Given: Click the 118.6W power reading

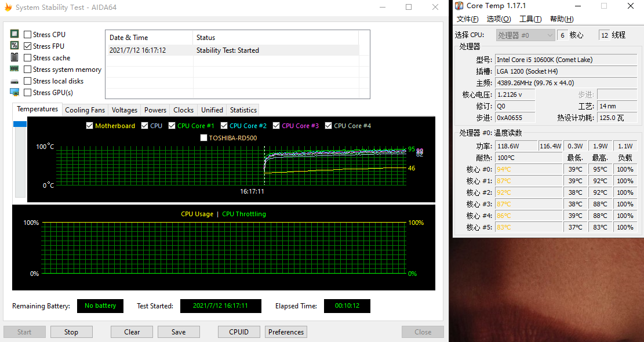Looking at the screenshot, I should [x=516, y=145].
